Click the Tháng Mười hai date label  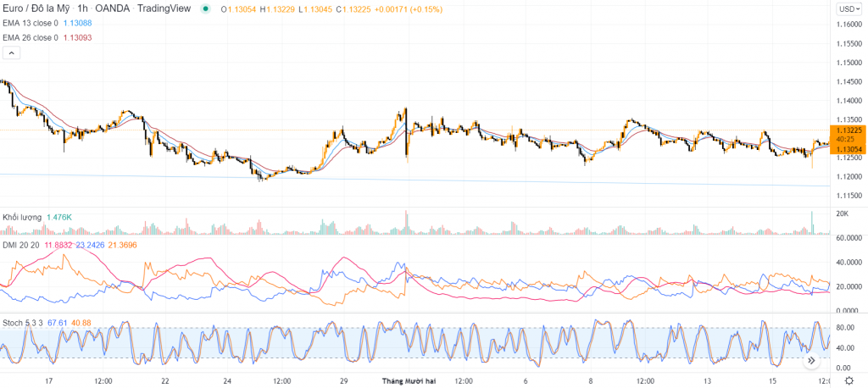[410, 381]
